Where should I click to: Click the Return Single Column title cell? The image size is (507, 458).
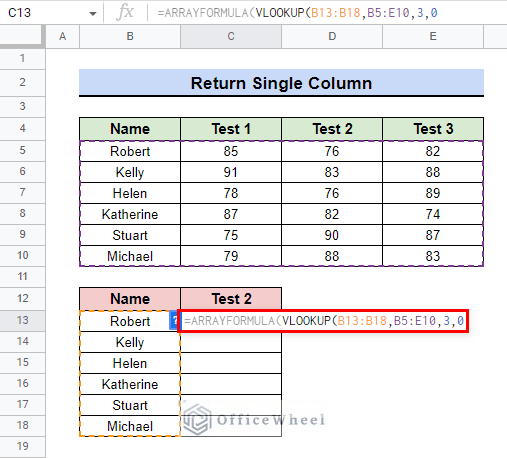(x=281, y=83)
